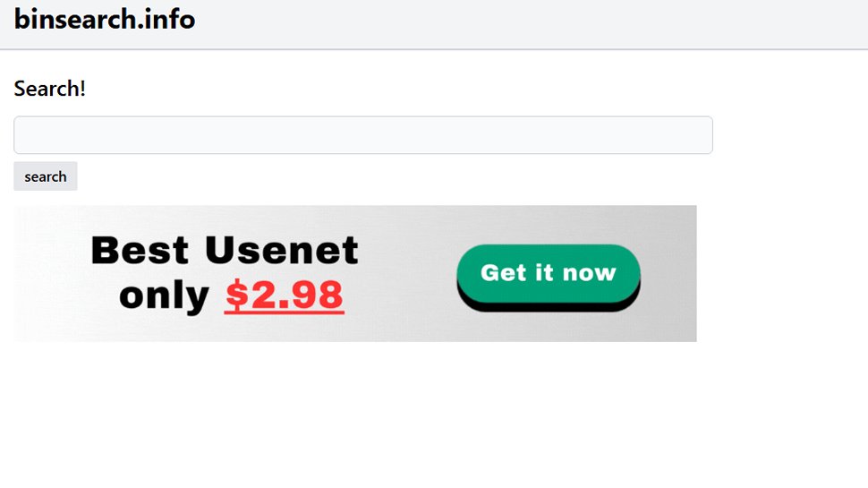Screen dimensions: 868x488
Task: Click the green Get it now button
Action: (548, 273)
